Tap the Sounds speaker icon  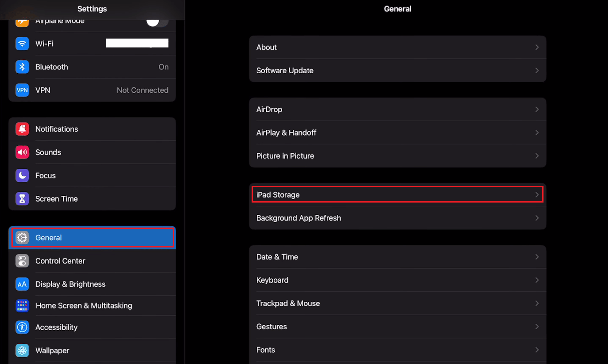[x=22, y=152]
